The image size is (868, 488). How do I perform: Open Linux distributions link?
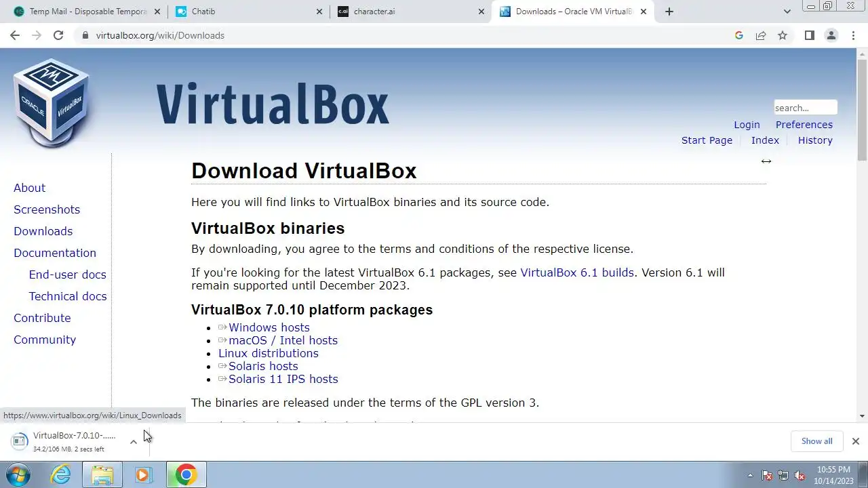pos(268,353)
